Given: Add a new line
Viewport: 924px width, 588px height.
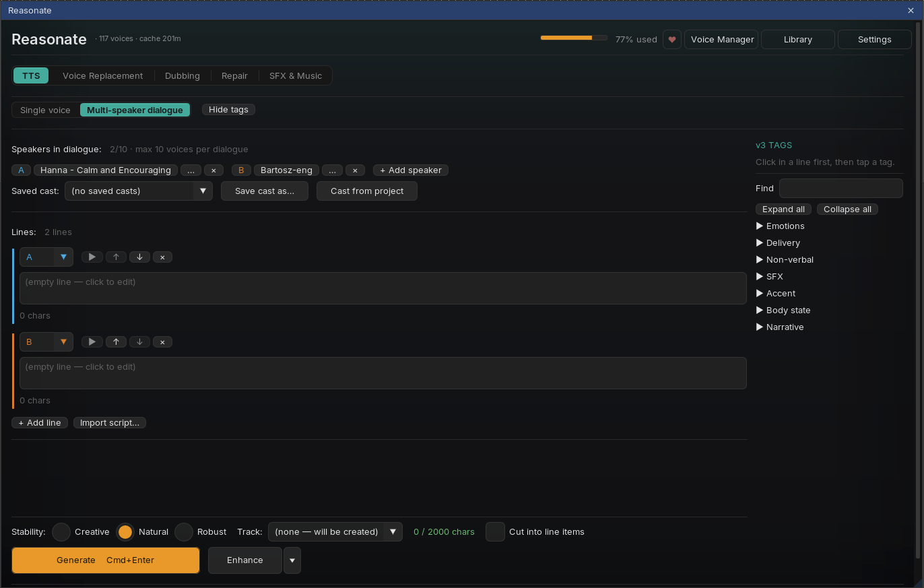Looking at the screenshot, I should click(40, 423).
